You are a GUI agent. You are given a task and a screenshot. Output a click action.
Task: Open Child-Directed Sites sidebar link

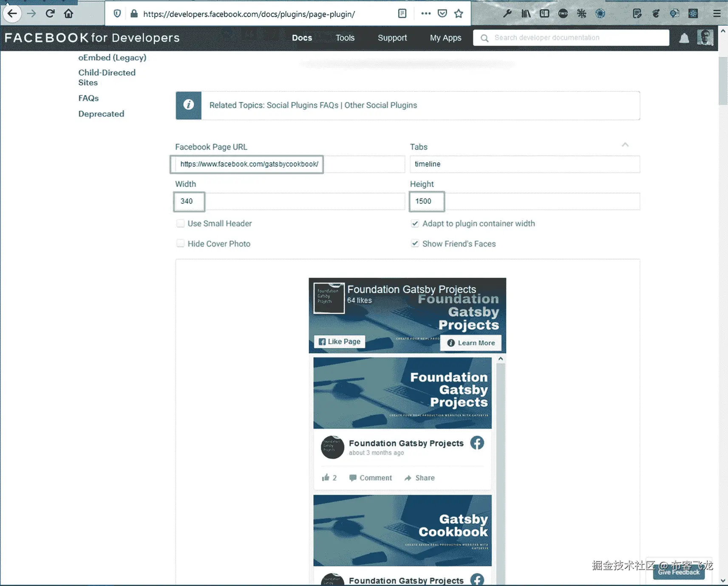(x=107, y=78)
